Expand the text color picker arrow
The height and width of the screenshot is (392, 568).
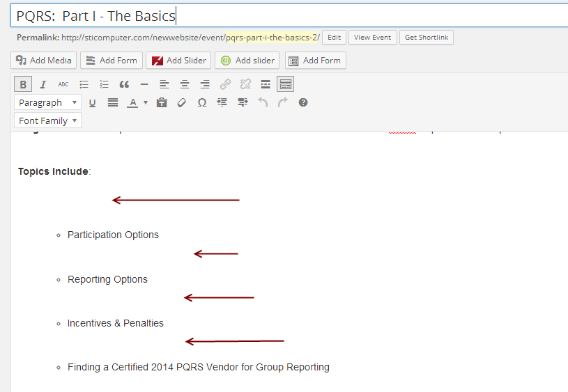click(x=146, y=102)
